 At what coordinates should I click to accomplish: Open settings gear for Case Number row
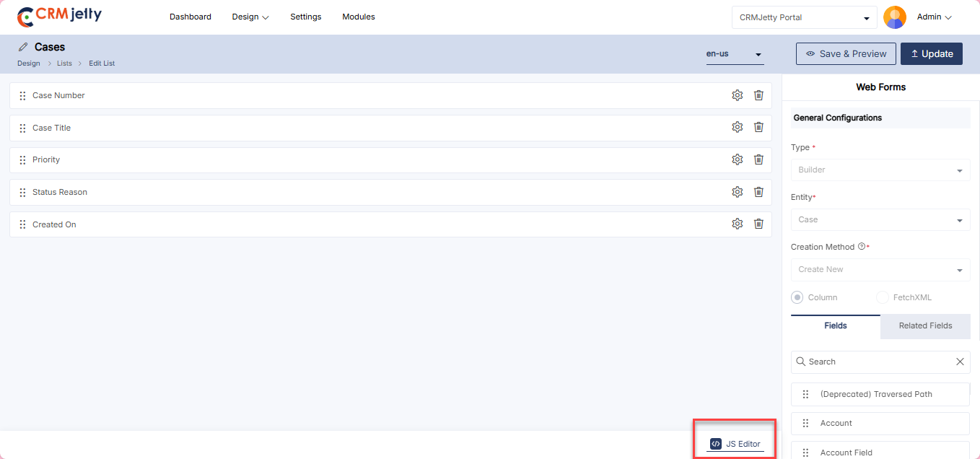(x=737, y=95)
